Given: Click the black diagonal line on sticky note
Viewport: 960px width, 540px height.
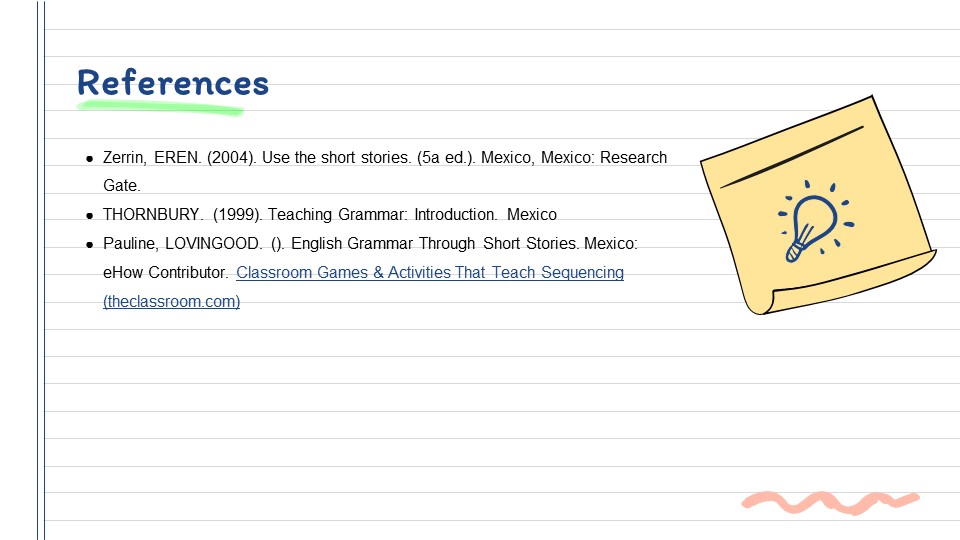Looking at the screenshot, I should click(x=791, y=157).
